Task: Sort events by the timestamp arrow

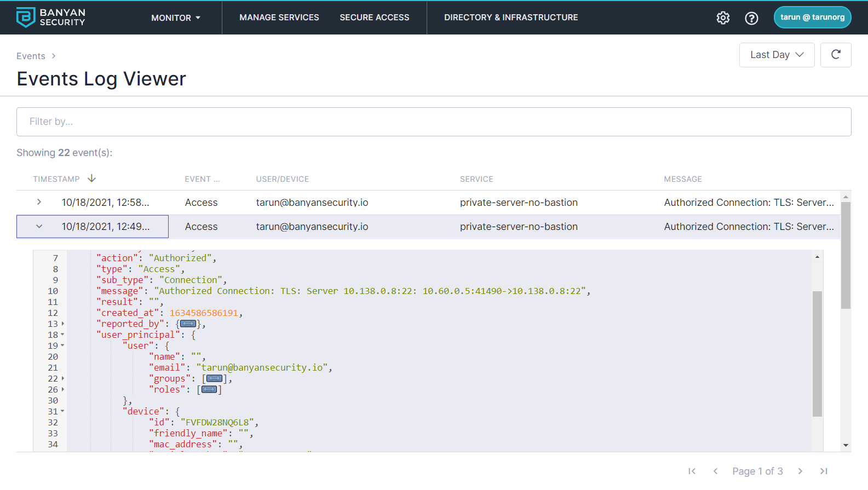Action: (91, 178)
